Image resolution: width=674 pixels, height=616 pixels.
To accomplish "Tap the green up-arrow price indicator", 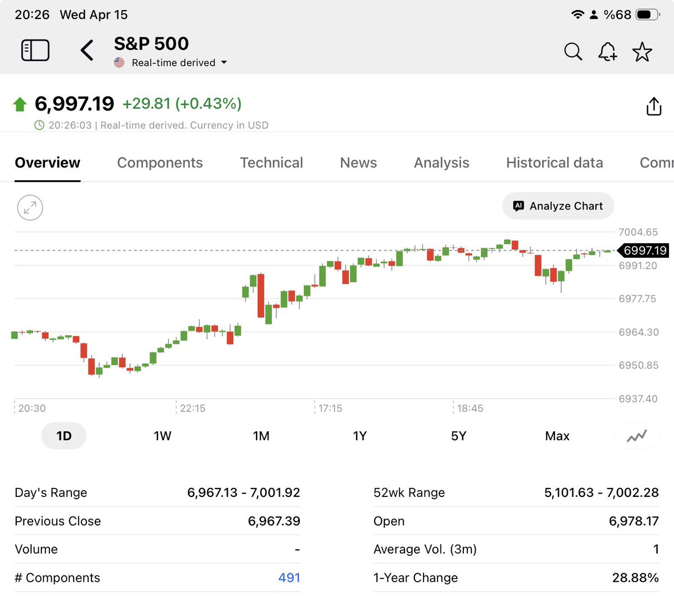I will tap(20, 104).
